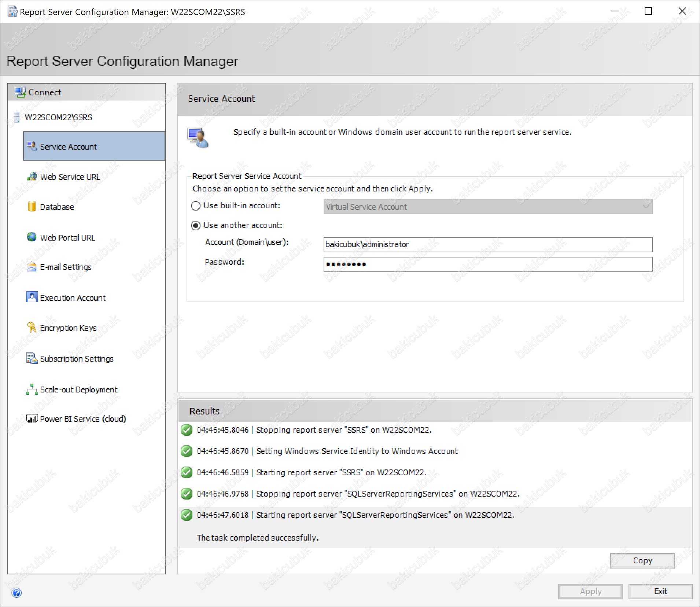Click the Web Service URL icon
Screen dimensions: 700x607
coord(32,176)
